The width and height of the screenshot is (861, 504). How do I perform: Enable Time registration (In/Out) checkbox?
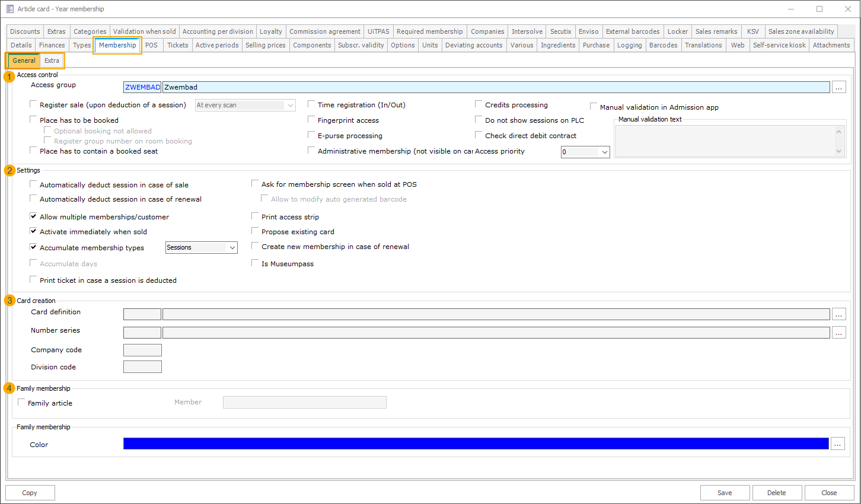[x=311, y=104]
